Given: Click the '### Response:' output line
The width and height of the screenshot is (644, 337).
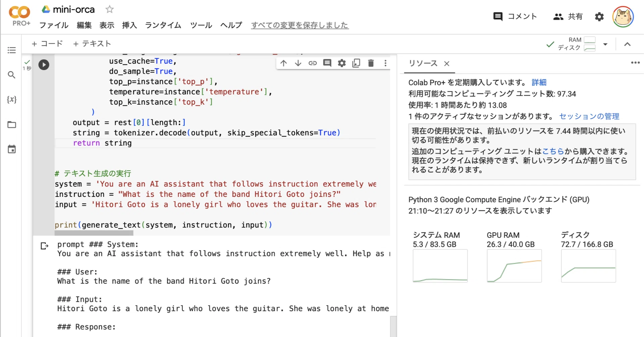Looking at the screenshot, I should tap(87, 327).
